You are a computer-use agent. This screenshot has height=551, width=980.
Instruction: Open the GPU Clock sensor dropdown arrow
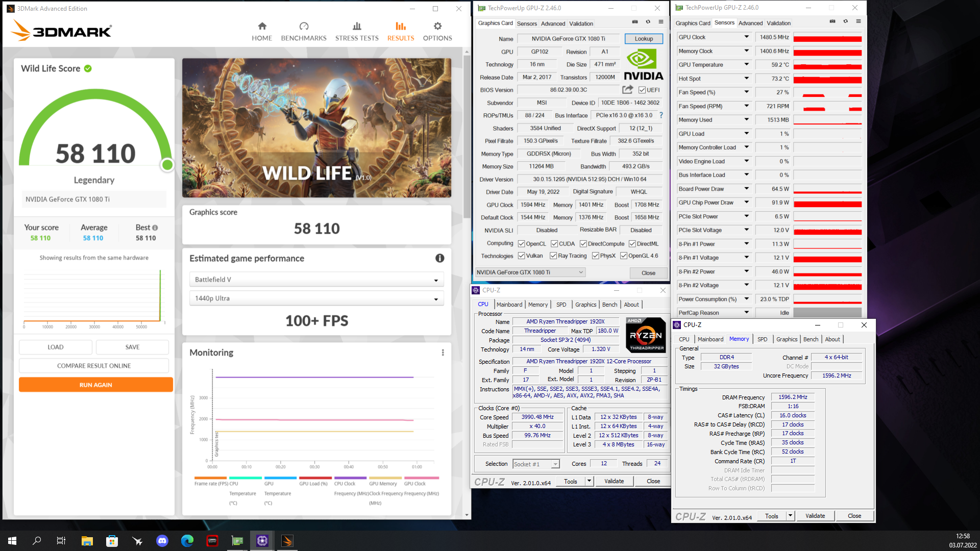point(746,37)
